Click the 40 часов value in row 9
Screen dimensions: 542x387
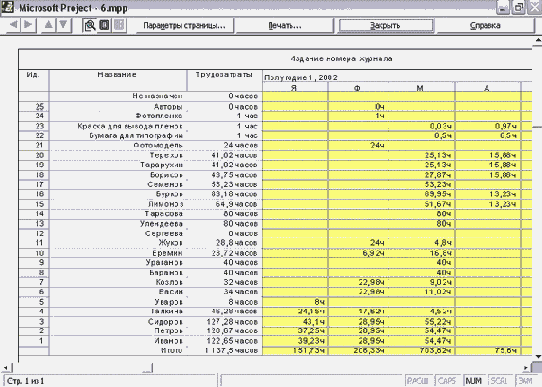tap(241, 263)
